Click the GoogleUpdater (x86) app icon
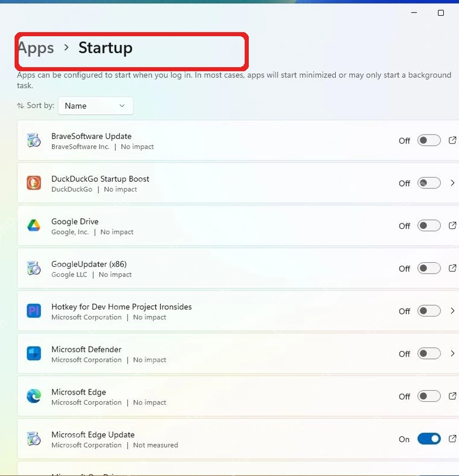The height and width of the screenshot is (476, 459). [x=34, y=268]
